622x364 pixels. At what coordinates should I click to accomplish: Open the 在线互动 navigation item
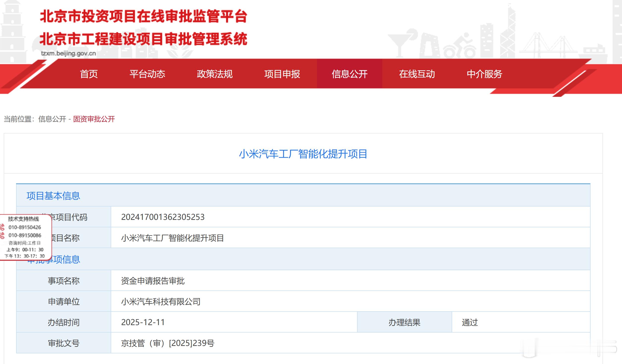pos(417,74)
